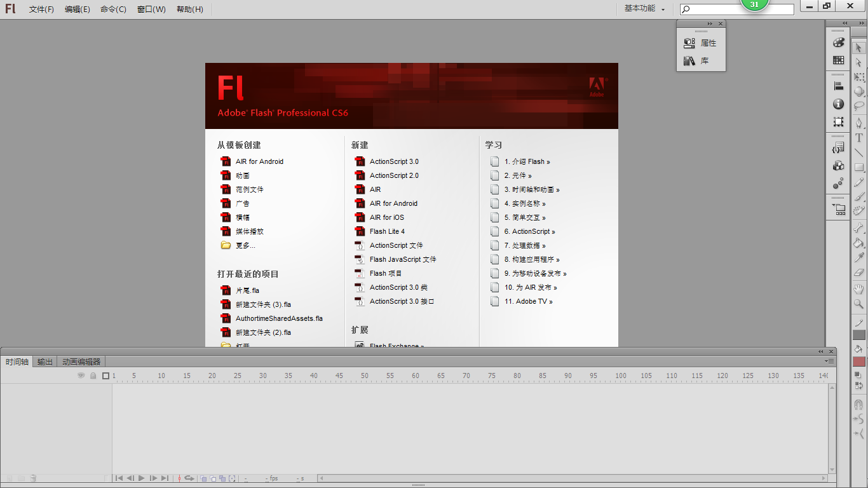Collapse the tools panel double arrows

click(863, 24)
